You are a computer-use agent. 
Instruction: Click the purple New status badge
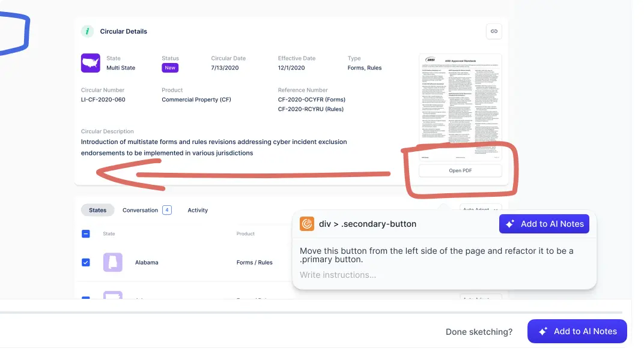(170, 68)
